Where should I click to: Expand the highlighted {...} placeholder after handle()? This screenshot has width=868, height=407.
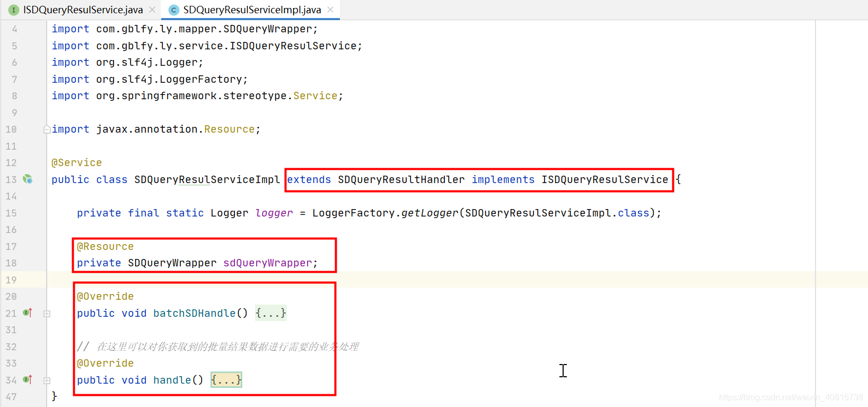(226, 380)
